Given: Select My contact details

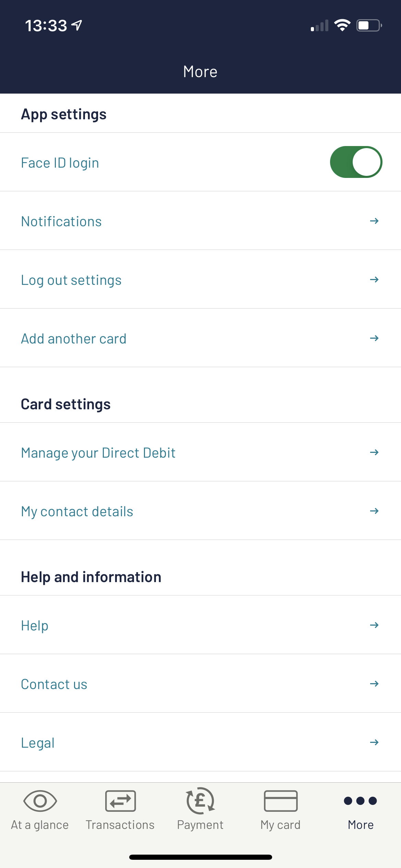Looking at the screenshot, I should [77, 511].
